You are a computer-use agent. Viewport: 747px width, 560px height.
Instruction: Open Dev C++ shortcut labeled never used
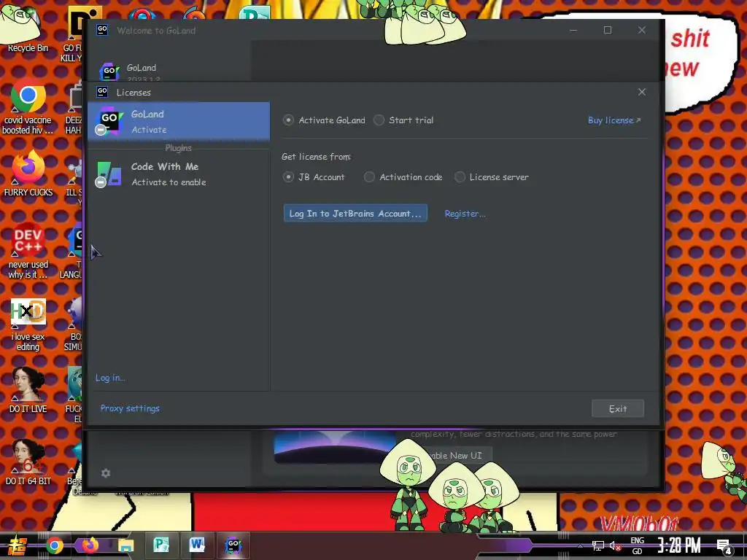(x=28, y=250)
